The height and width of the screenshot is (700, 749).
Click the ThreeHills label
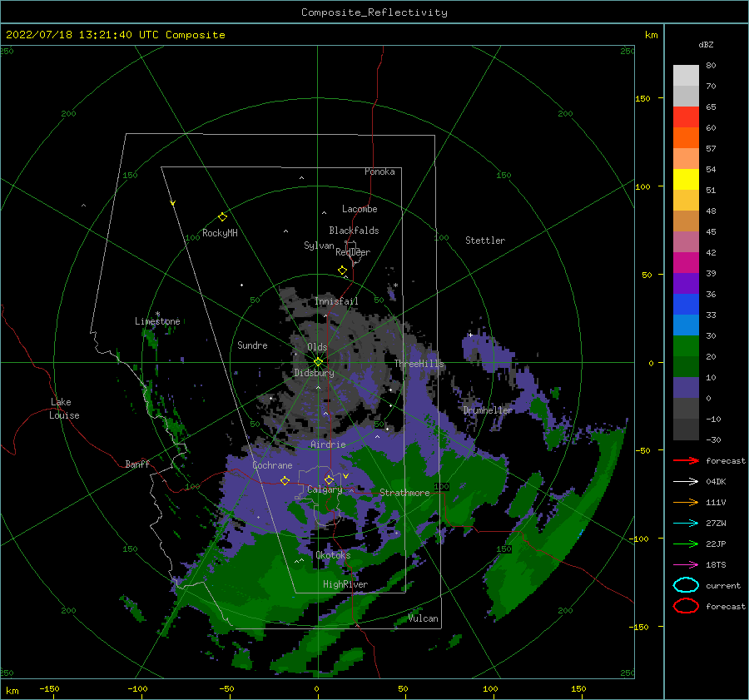click(x=419, y=364)
